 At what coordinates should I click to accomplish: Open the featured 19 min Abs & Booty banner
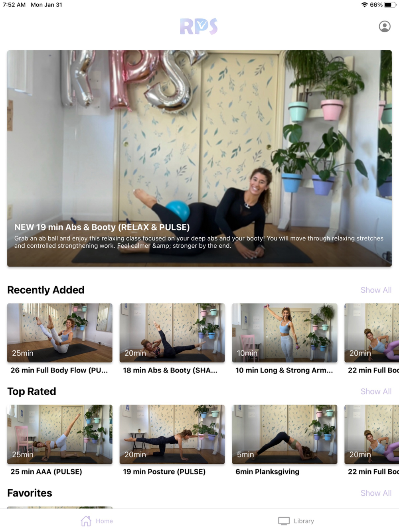pos(199,158)
